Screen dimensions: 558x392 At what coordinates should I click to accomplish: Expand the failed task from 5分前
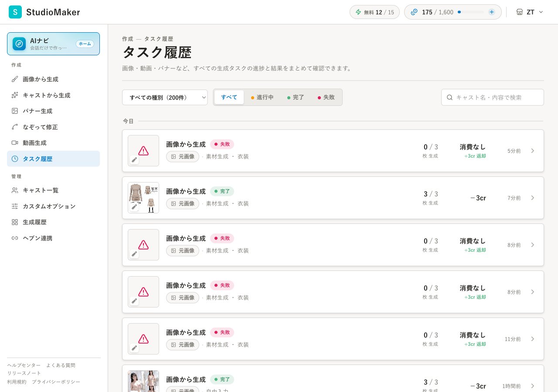pyautogui.click(x=532, y=151)
